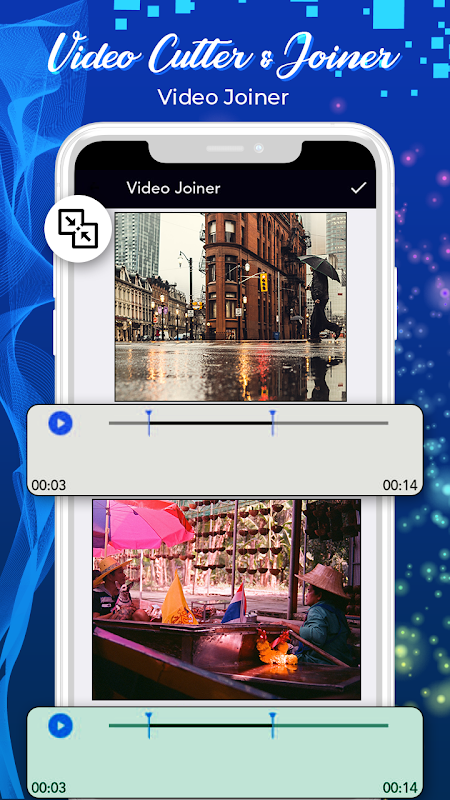
Task: Click the Video Cutter & Joiner script title
Action: (223, 56)
